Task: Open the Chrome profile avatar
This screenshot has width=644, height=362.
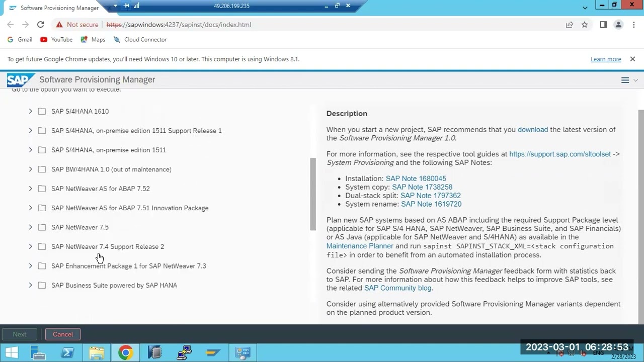Action: tap(618, 25)
